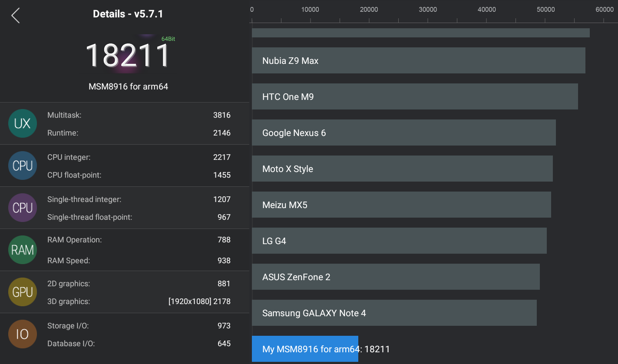Tap the CPU float-point row
This screenshot has width=618, height=364.
click(x=139, y=175)
